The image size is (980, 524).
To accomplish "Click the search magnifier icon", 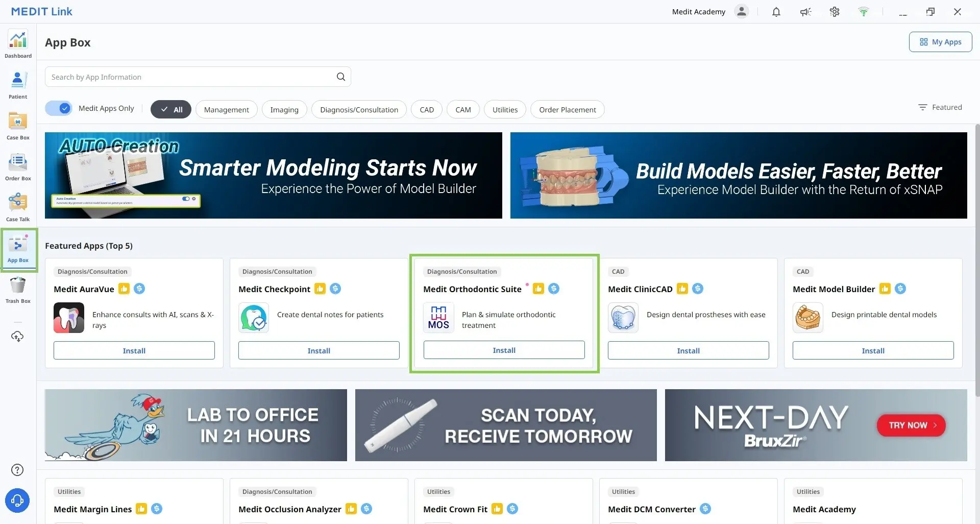I will (x=341, y=77).
